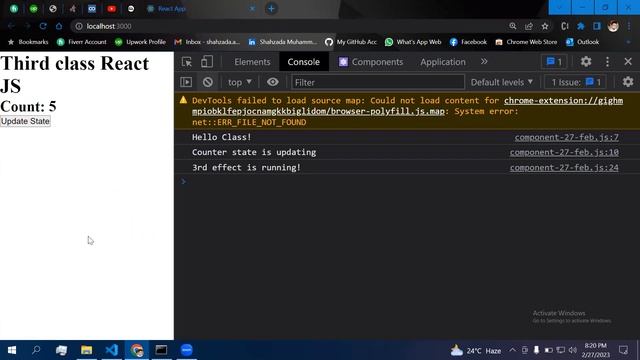Open the top context dropdown
640x360 pixels.
[x=240, y=82]
